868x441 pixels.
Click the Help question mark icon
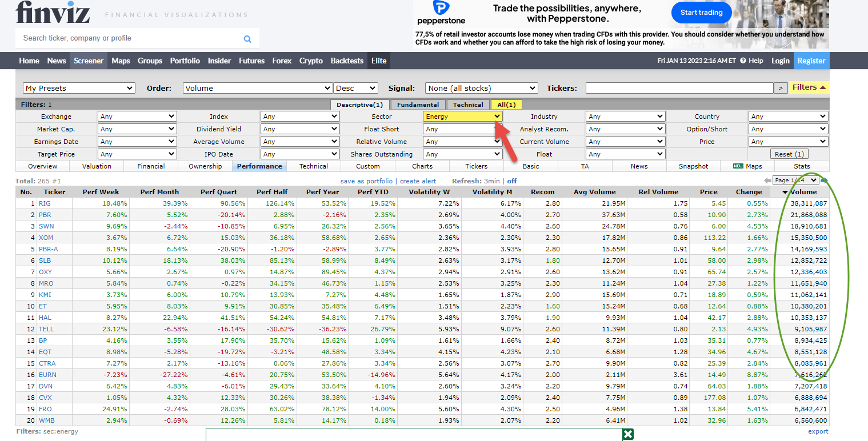click(x=743, y=61)
